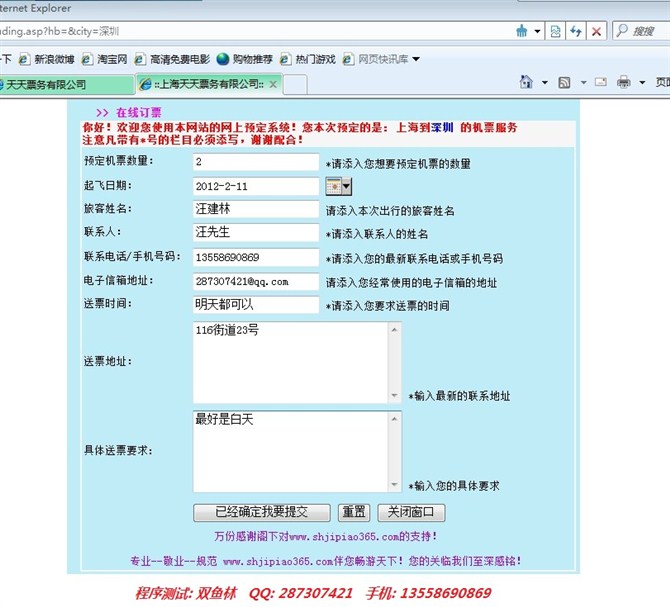The height and width of the screenshot is (607, 670).
Task: Click the refresh arrows icon
Action: click(x=576, y=31)
